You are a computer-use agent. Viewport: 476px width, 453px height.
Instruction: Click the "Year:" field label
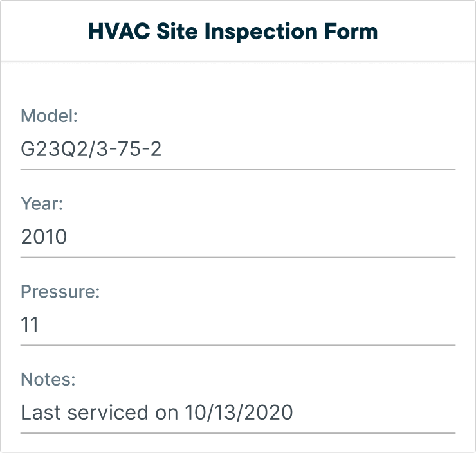click(x=42, y=204)
